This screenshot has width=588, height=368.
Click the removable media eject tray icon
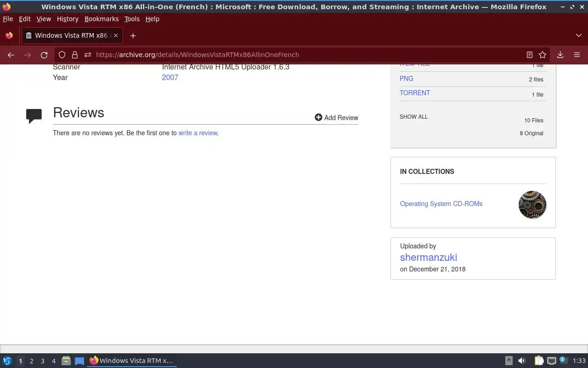(509, 361)
